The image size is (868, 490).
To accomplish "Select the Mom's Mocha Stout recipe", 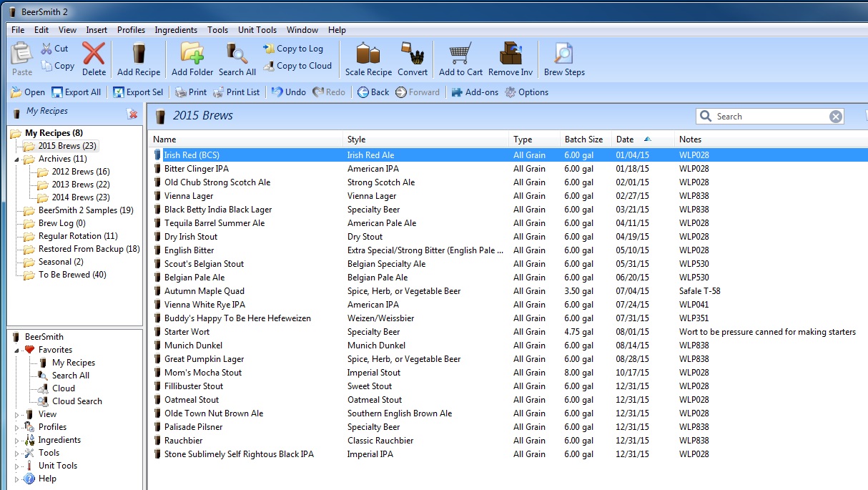I will (x=508, y=373).
